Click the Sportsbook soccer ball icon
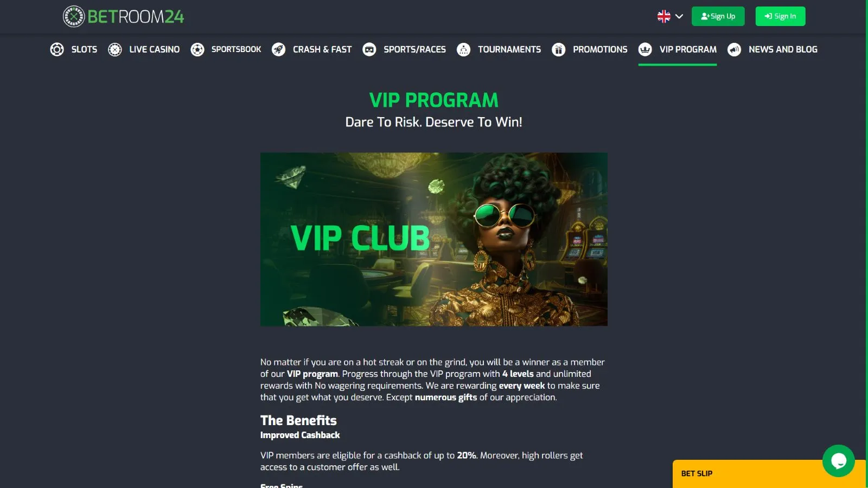 point(197,49)
